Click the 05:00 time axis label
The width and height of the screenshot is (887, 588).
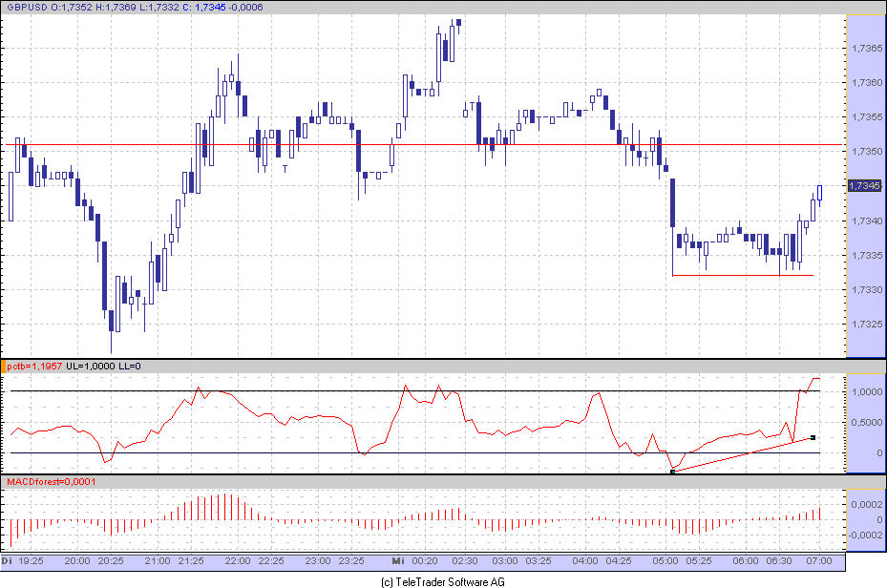[x=665, y=560]
